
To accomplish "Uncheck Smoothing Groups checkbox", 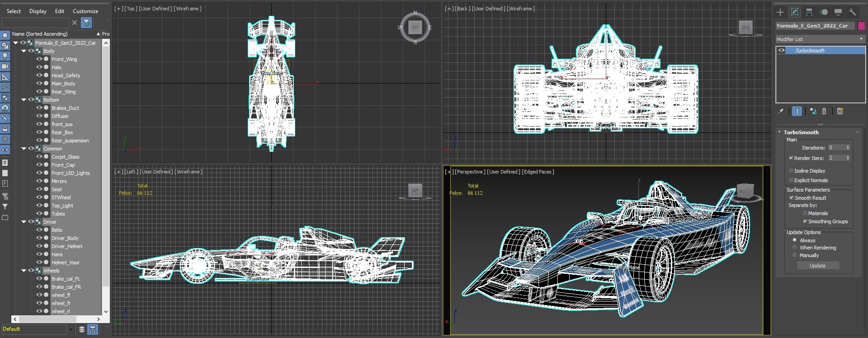I will [x=805, y=221].
